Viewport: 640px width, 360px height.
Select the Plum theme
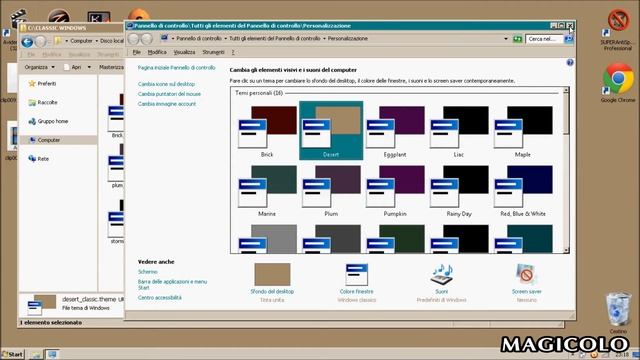pos(331,190)
